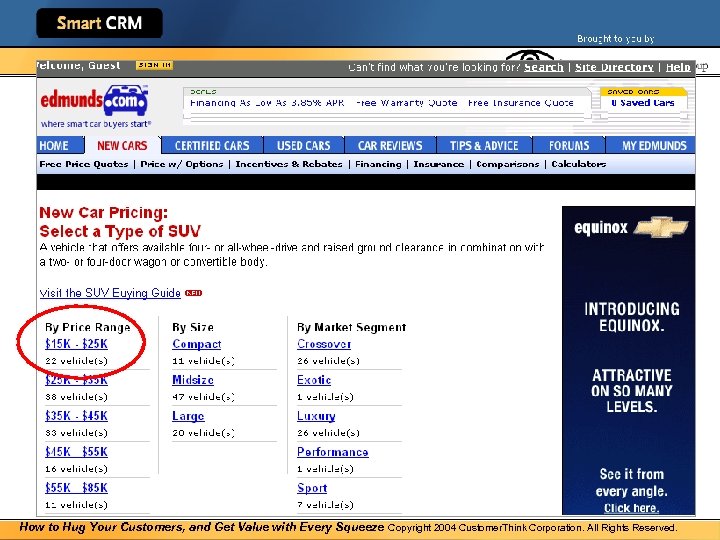
Task: Click the 'By Size' heading
Action: tap(193, 327)
